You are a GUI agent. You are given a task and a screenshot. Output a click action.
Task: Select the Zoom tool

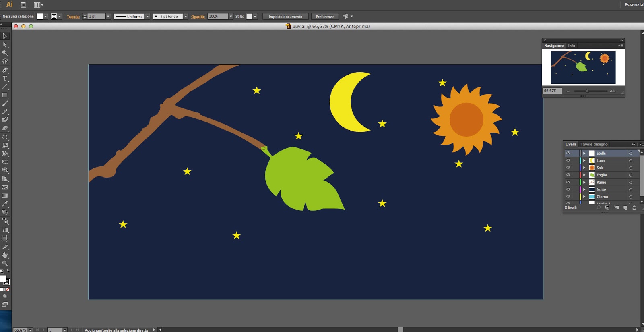5,263
